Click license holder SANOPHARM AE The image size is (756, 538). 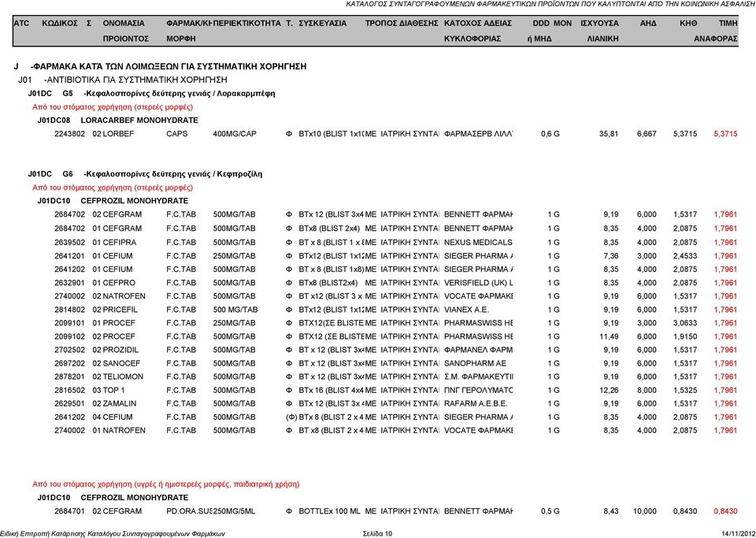point(475,363)
